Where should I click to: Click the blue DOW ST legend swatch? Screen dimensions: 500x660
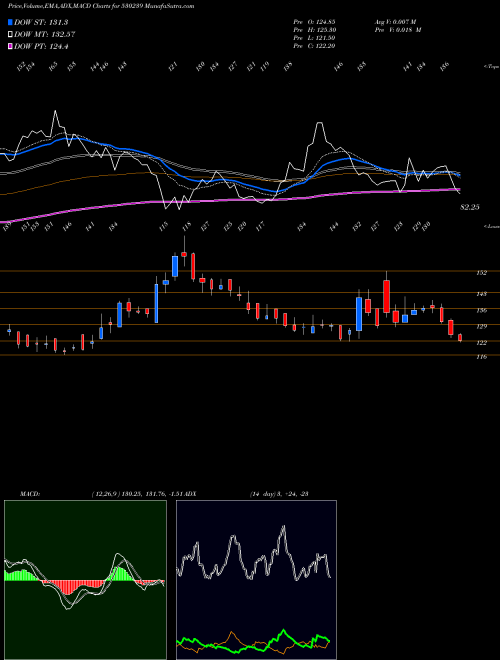(10, 22)
